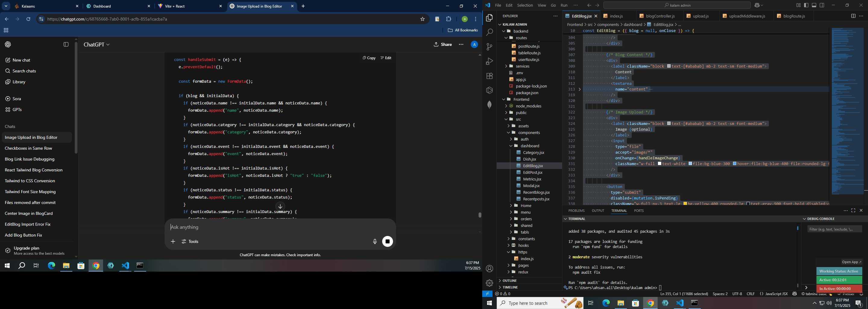Start a New chat
This screenshot has width=868, height=309.
36,60
